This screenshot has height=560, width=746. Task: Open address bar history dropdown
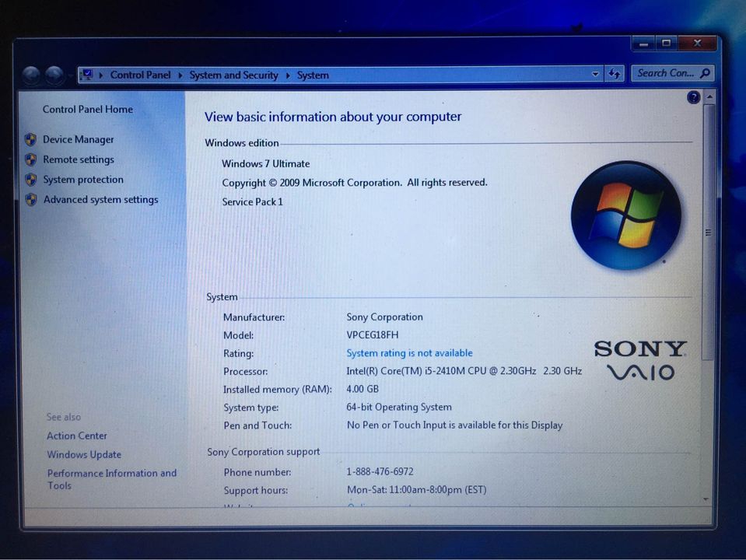tap(595, 74)
